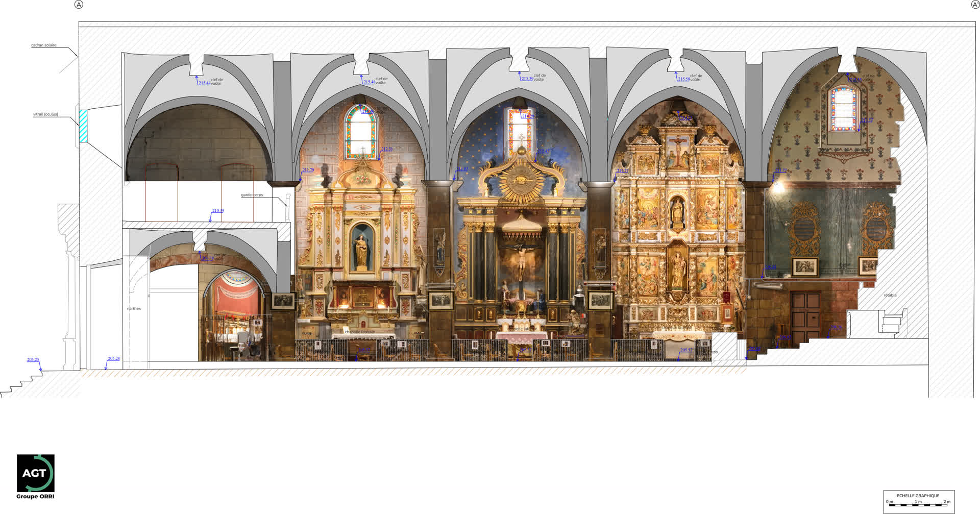Click the wooden door in right bay
Viewport: 980px width, 514px height.
(x=806, y=316)
